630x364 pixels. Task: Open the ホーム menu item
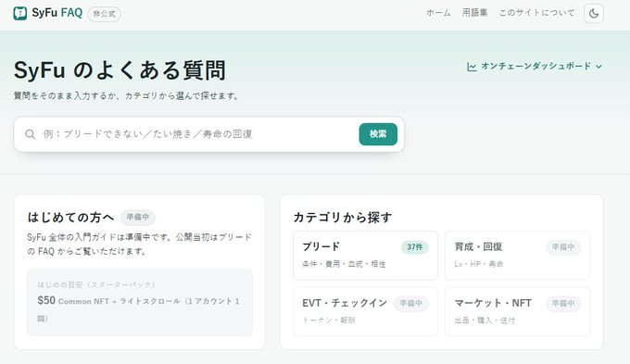pyautogui.click(x=438, y=13)
